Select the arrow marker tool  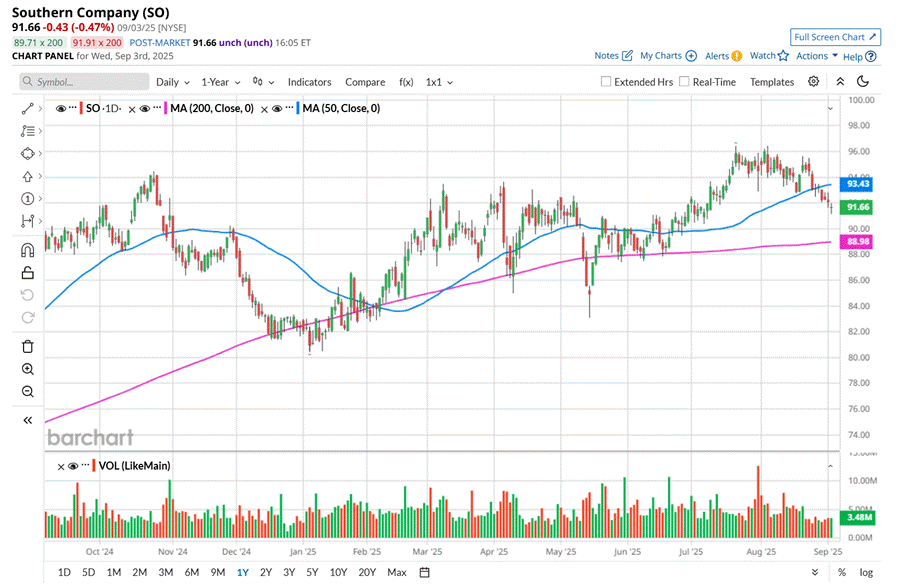(x=27, y=176)
